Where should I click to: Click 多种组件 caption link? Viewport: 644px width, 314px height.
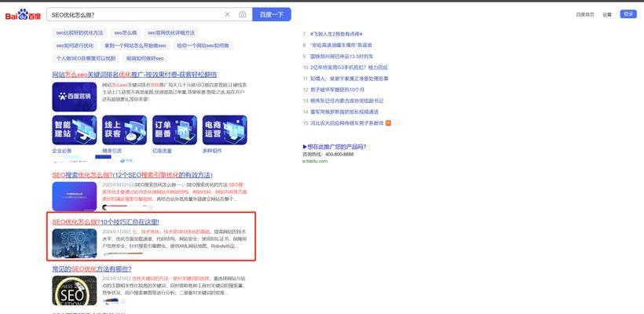pyautogui.click(x=212, y=151)
